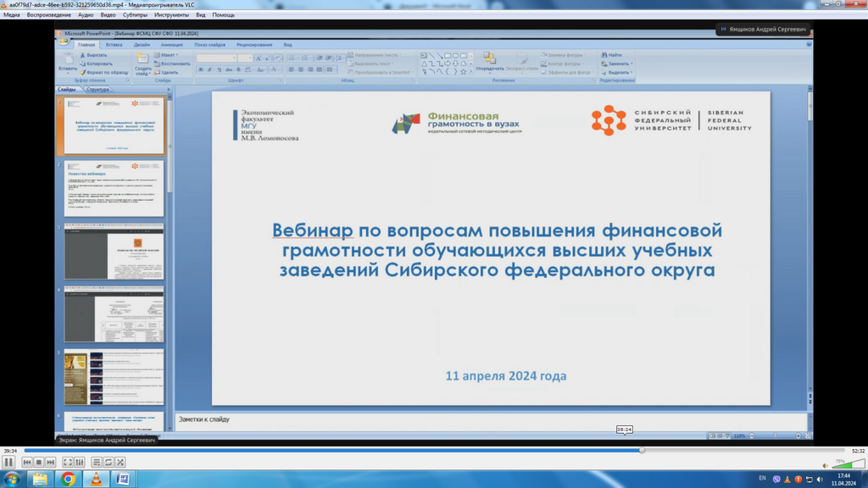Open the Windows Start menu
868x488 pixels.
tap(12, 479)
